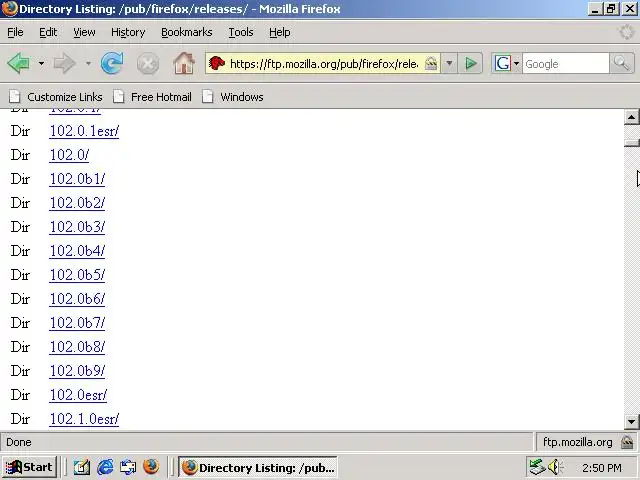
Task: Open the Free Hotmail bookmark
Action: coord(152,97)
